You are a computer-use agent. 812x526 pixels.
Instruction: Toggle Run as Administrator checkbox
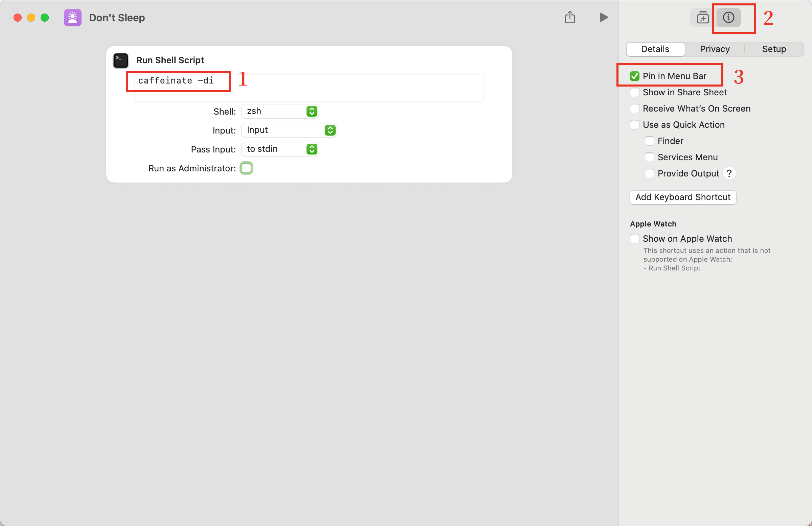[246, 168]
